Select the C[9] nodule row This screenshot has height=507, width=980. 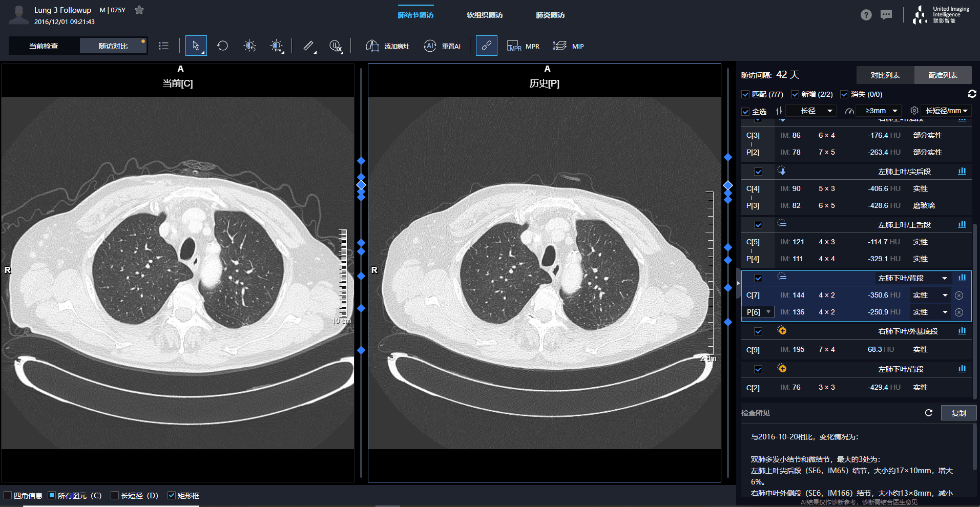click(x=856, y=349)
